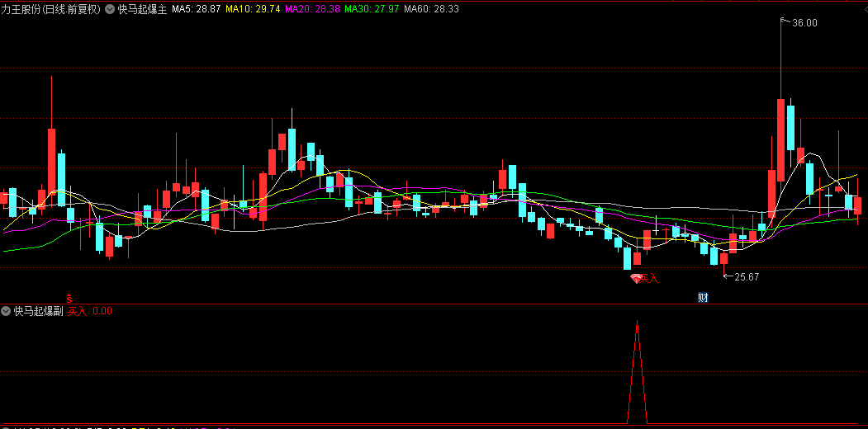The height and width of the screenshot is (429, 868).
Task: Click the 36.00 high price label
Action: [x=804, y=22]
